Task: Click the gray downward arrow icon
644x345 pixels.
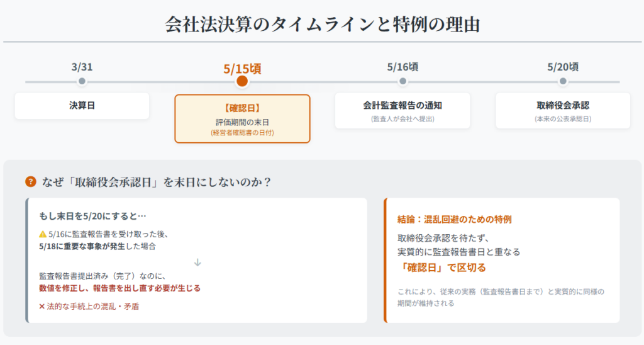Action: pos(197,262)
